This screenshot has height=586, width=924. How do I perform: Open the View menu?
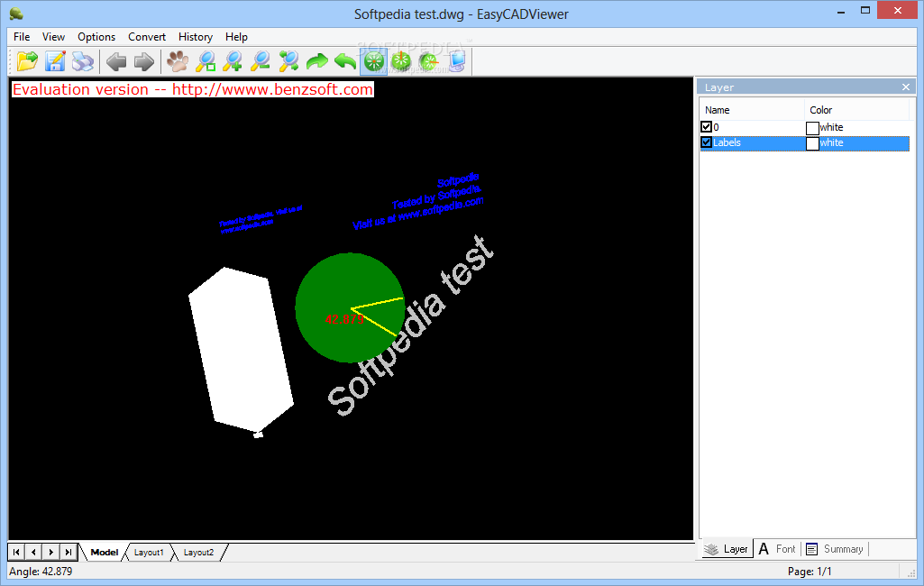(53, 37)
